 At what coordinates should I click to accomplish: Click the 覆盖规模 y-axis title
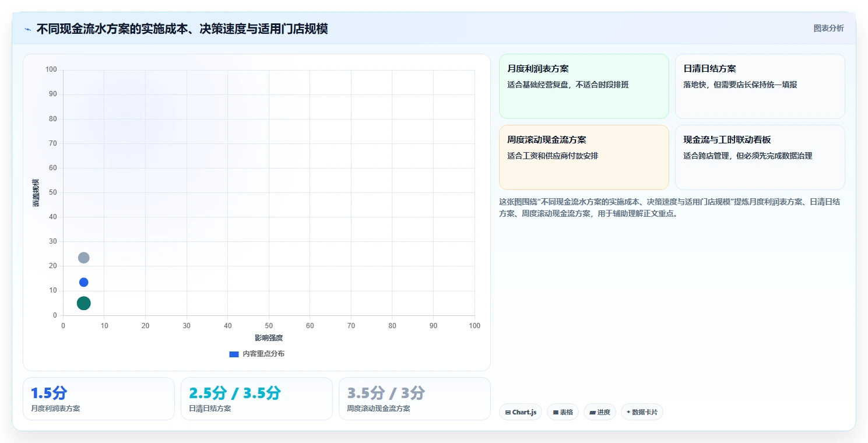tap(36, 192)
